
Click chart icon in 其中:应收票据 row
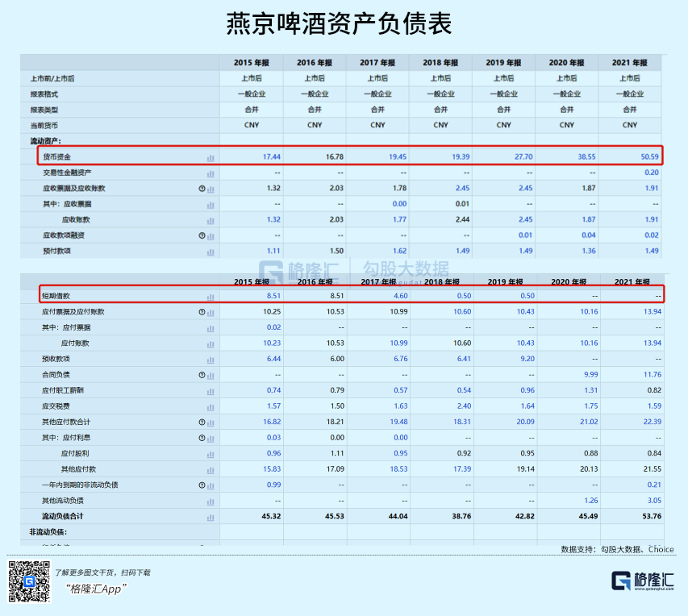[x=211, y=206]
